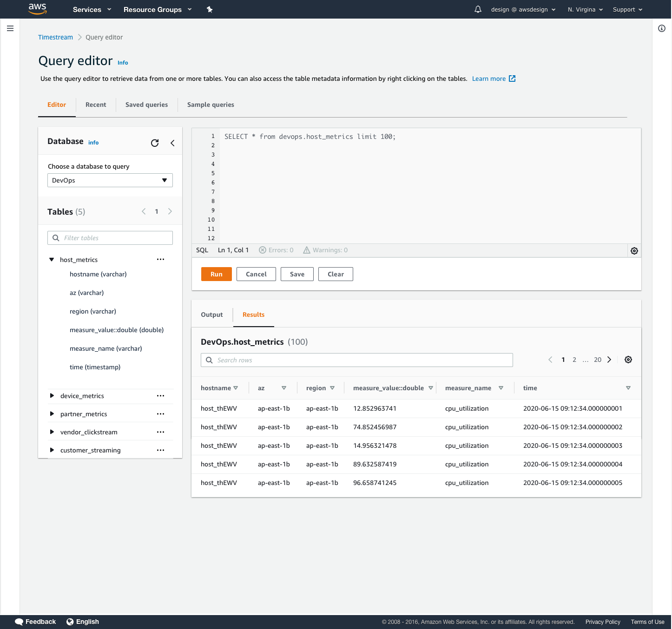
Task: Sort by hostname column
Action: click(236, 388)
